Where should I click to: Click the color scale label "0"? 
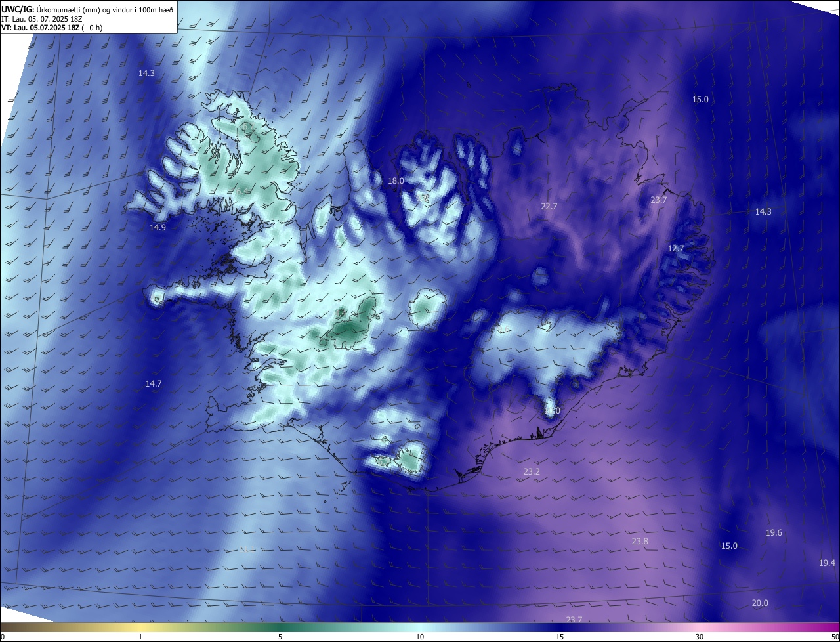[x=3, y=637]
